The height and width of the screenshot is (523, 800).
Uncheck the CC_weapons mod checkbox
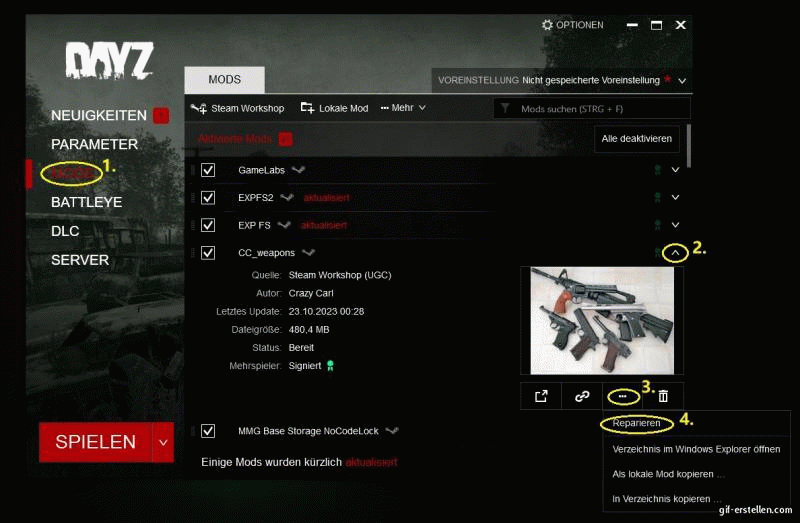coord(208,253)
